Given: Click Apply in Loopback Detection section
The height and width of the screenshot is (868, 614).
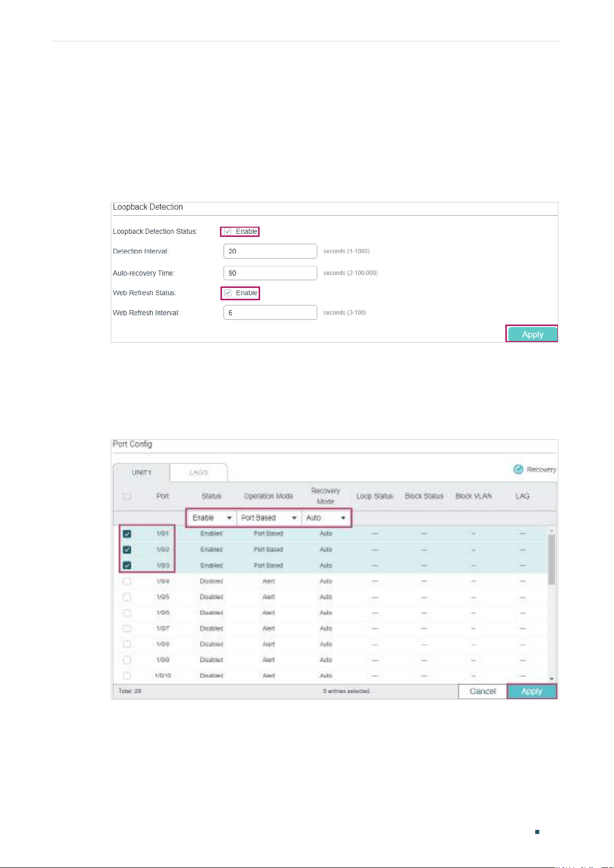Looking at the screenshot, I should click(x=532, y=334).
